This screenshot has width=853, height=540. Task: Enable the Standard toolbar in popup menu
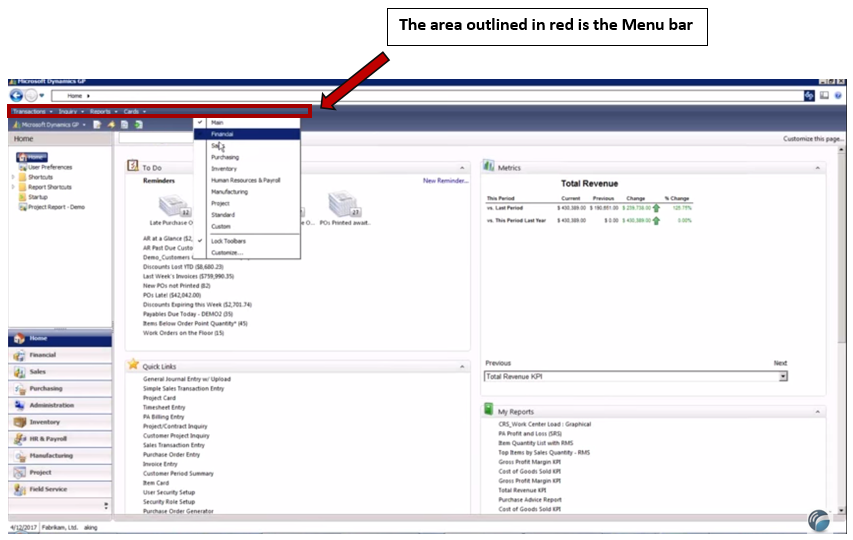(x=247, y=215)
